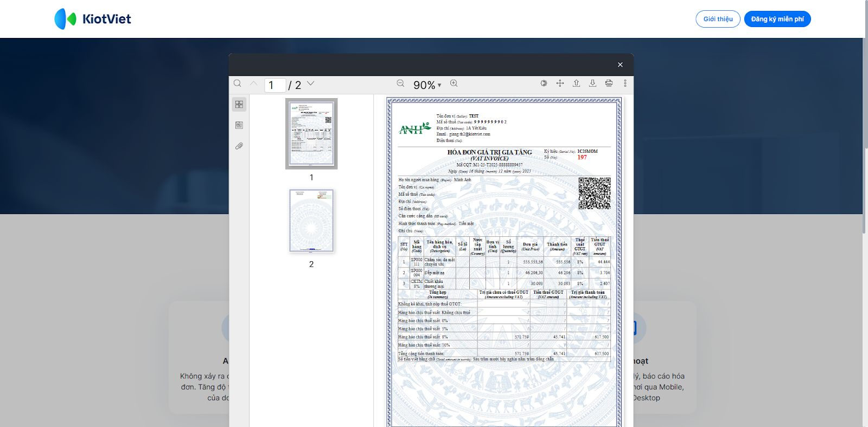Go to the next page arrow
This screenshot has width=868, height=427.
coord(311,83)
